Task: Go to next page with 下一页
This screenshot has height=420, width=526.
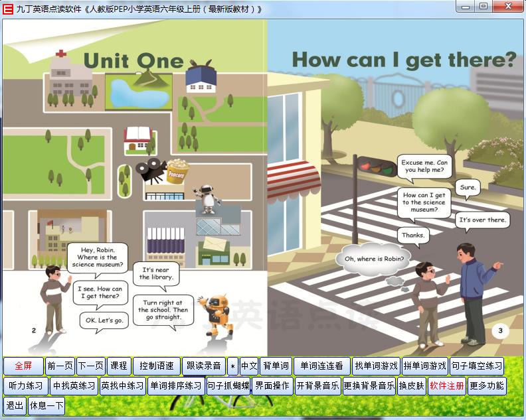Action: (91, 366)
